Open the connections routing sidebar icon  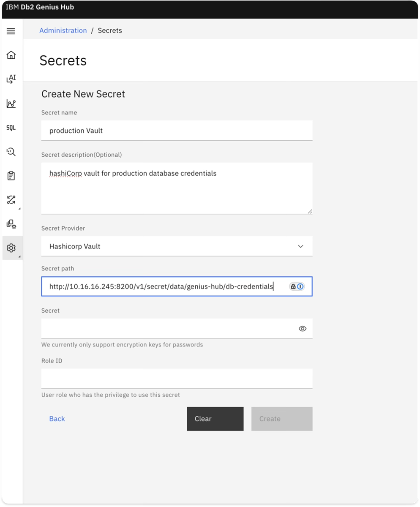pos(11,200)
